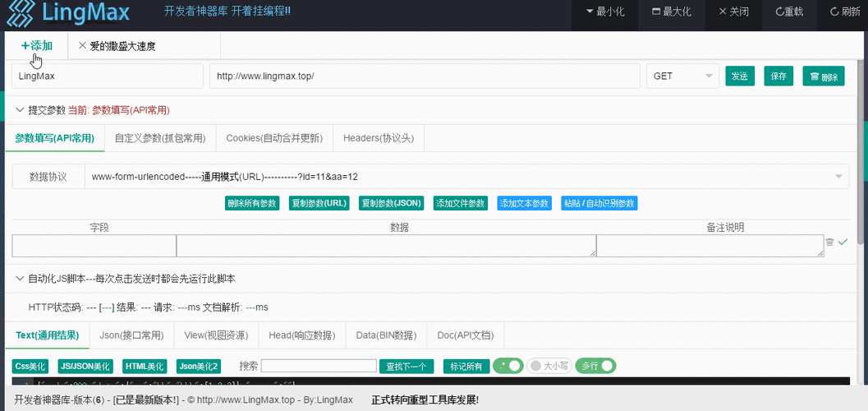Open the Json(接口常用) result tab
The width and height of the screenshot is (868, 411).
pos(131,335)
